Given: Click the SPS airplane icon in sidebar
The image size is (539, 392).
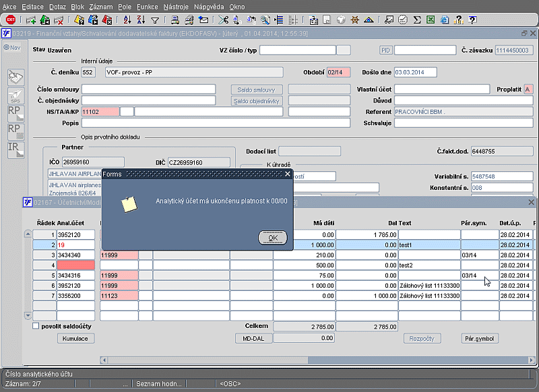Looking at the screenshot, I should click(x=15, y=95).
